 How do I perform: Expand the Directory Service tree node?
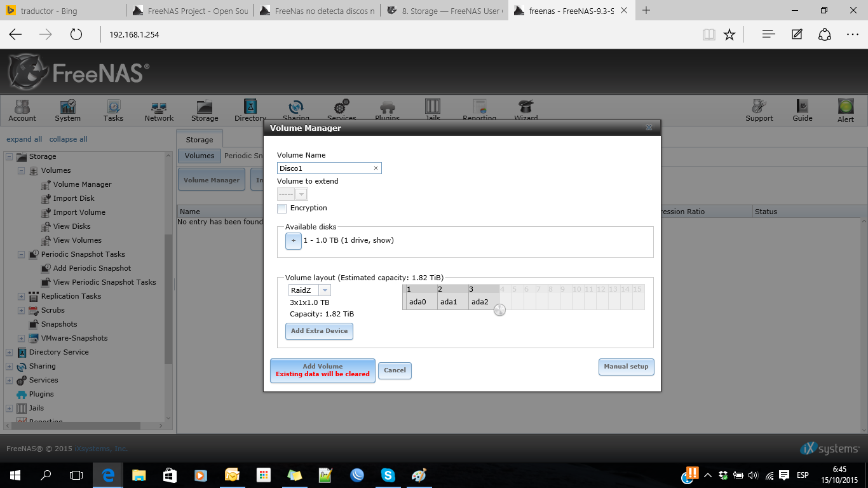coord(9,352)
